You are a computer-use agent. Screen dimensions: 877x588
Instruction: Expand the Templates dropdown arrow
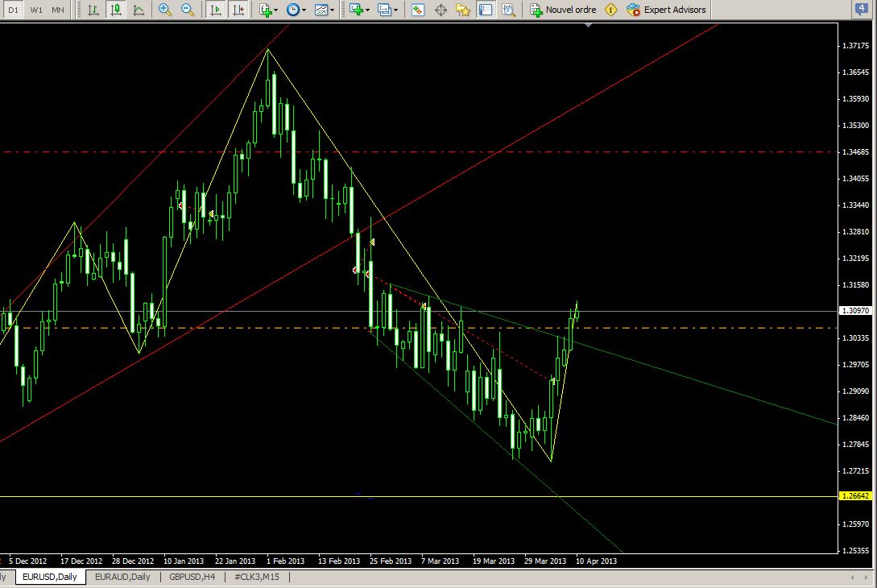coord(332,10)
